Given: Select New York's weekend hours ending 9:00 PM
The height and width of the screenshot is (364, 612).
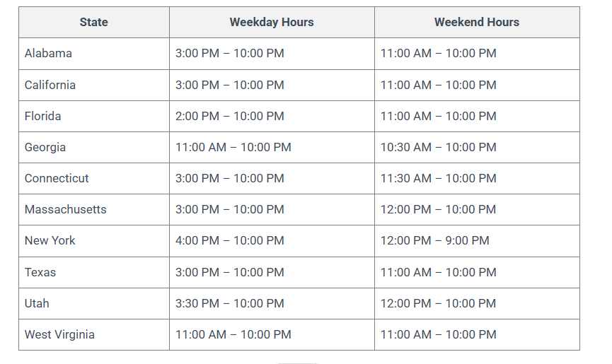Looking at the screenshot, I should click(x=435, y=240).
